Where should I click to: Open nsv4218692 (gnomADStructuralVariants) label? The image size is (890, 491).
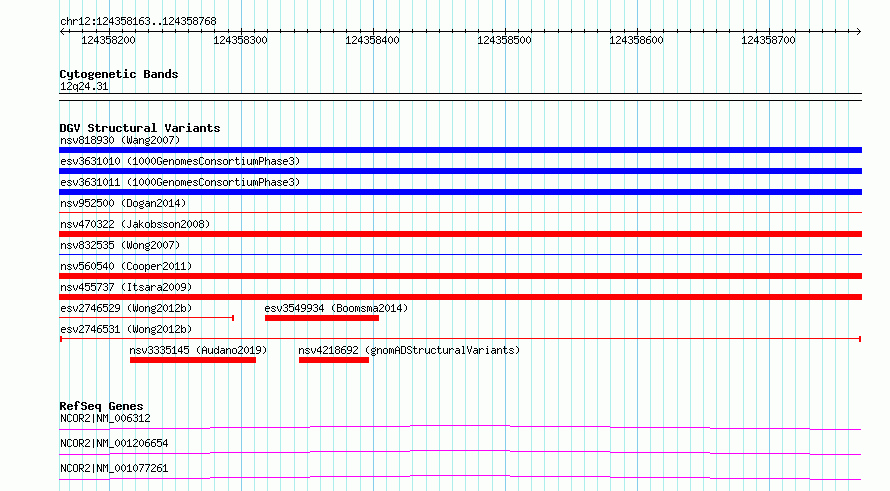pyautogui.click(x=409, y=350)
